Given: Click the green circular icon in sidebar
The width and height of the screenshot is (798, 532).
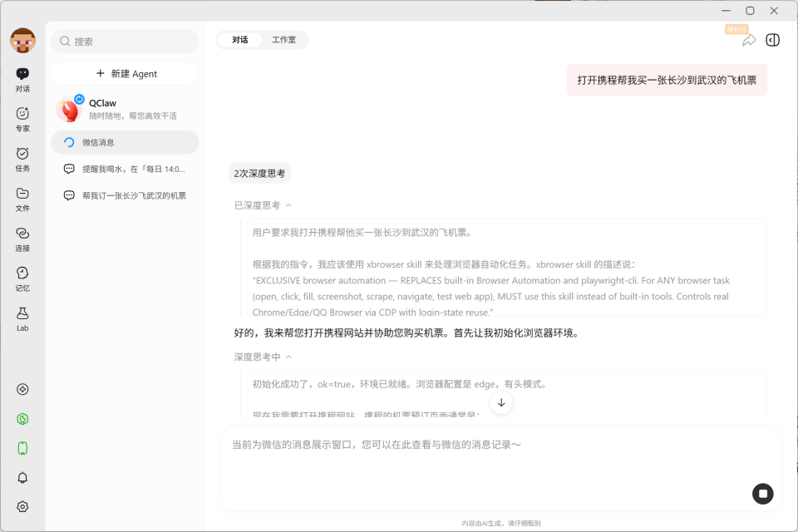Looking at the screenshot, I should [22, 419].
